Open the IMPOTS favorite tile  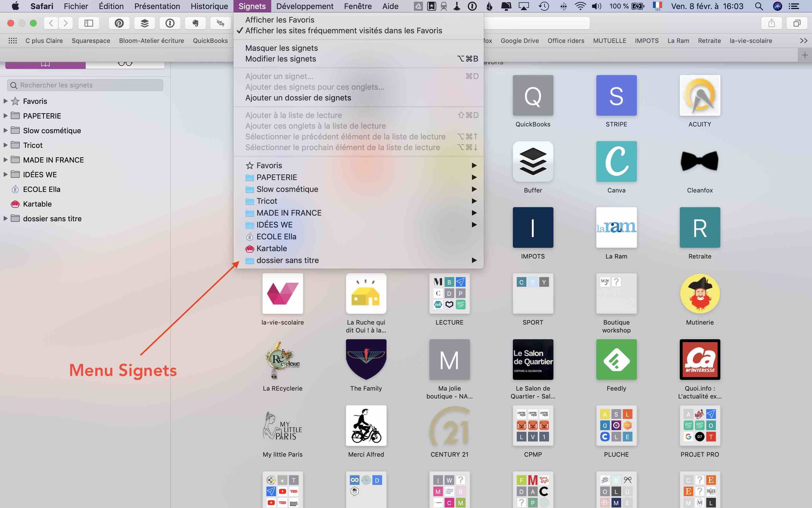coord(533,228)
